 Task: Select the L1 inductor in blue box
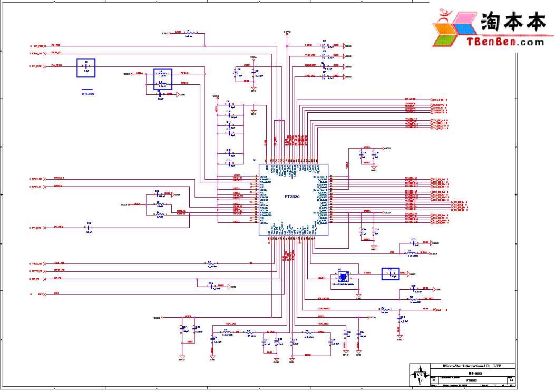[162, 73]
